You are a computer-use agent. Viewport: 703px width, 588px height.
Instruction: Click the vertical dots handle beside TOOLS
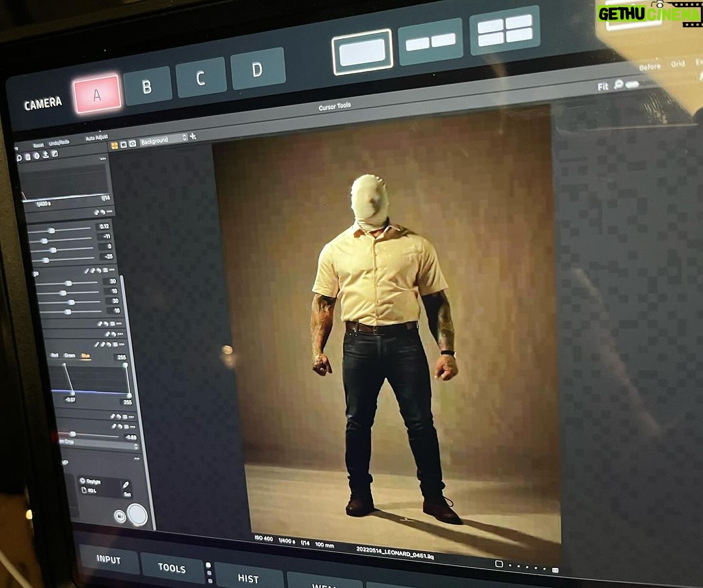tap(208, 573)
